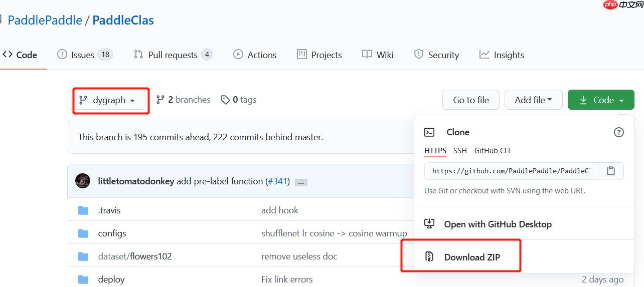Screen dimensions: 644x287
Task: Click the Go to file button
Action: (471, 100)
